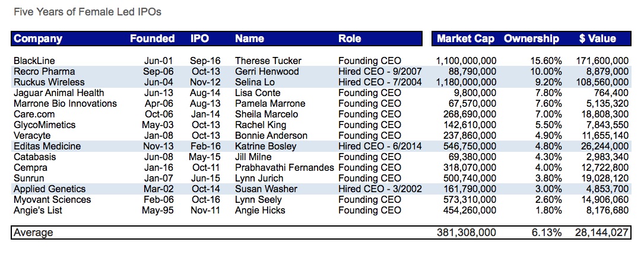Click the name Therese Tucker
644x258 pixels.
(x=268, y=60)
